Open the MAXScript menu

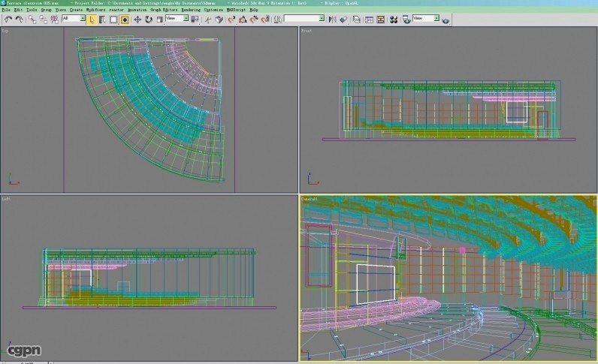click(237, 10)
